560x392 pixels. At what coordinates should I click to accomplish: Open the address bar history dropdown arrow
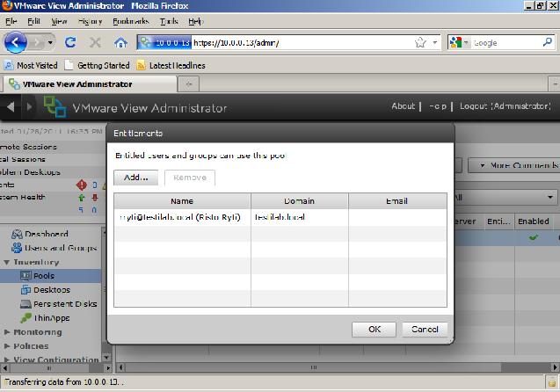[x=434, y=42]
